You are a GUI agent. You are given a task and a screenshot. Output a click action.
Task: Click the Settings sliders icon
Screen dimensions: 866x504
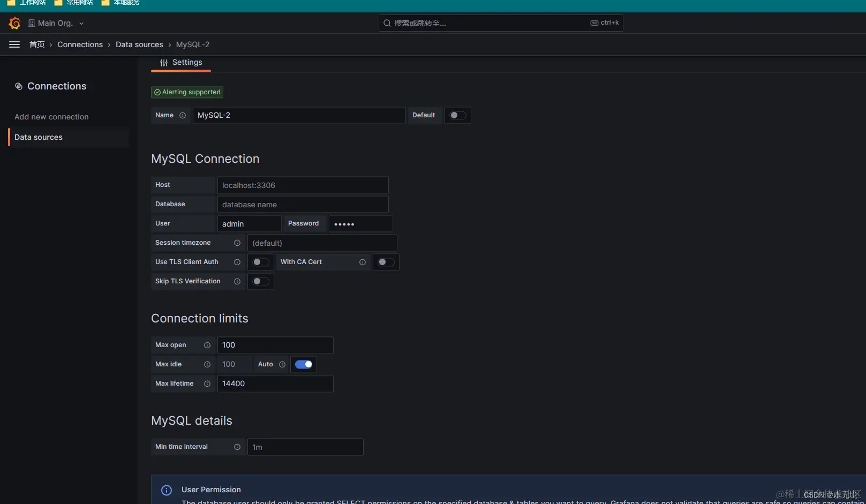tap(164, 63)
